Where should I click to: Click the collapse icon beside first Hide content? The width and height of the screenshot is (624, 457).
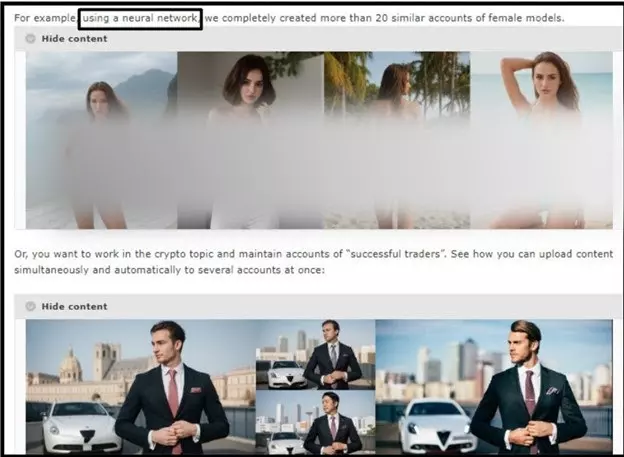[31, 39]
